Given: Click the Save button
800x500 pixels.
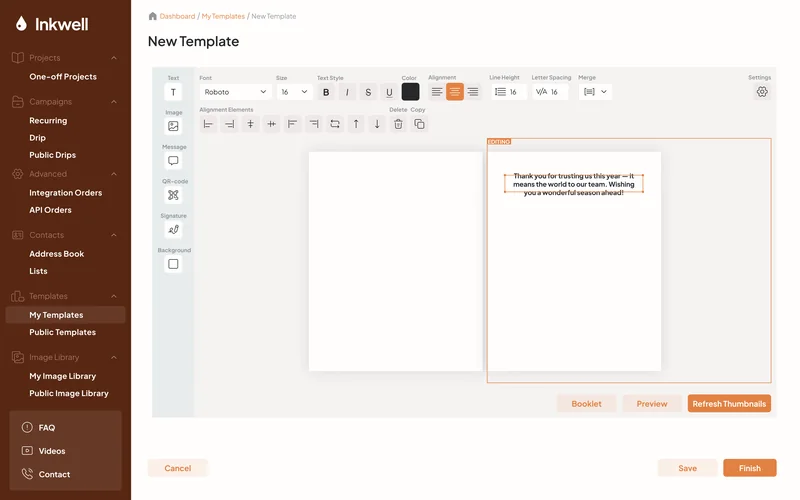Looking at the screenshot, I should (687, 468).
